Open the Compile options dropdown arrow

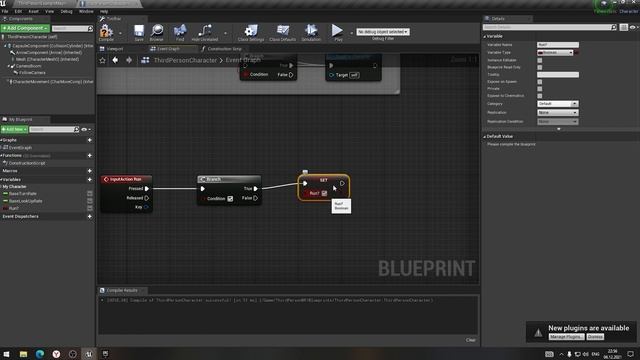click(x=120, y=33)
